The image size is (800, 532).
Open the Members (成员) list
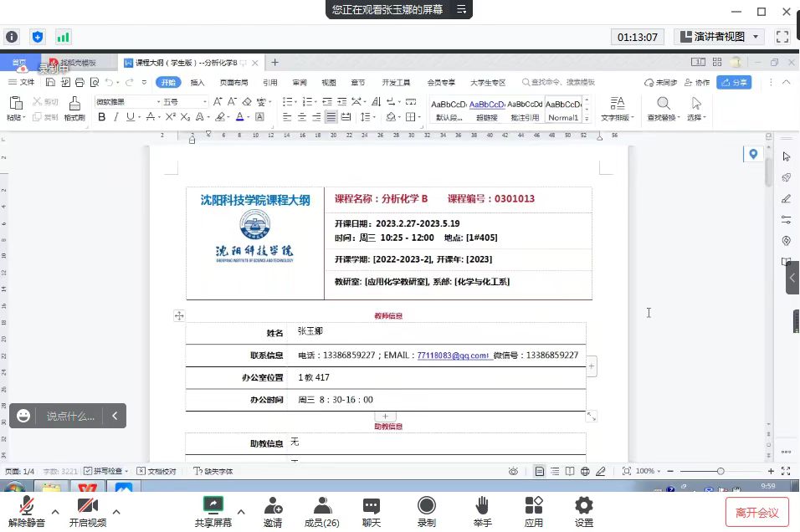[321, 511]
